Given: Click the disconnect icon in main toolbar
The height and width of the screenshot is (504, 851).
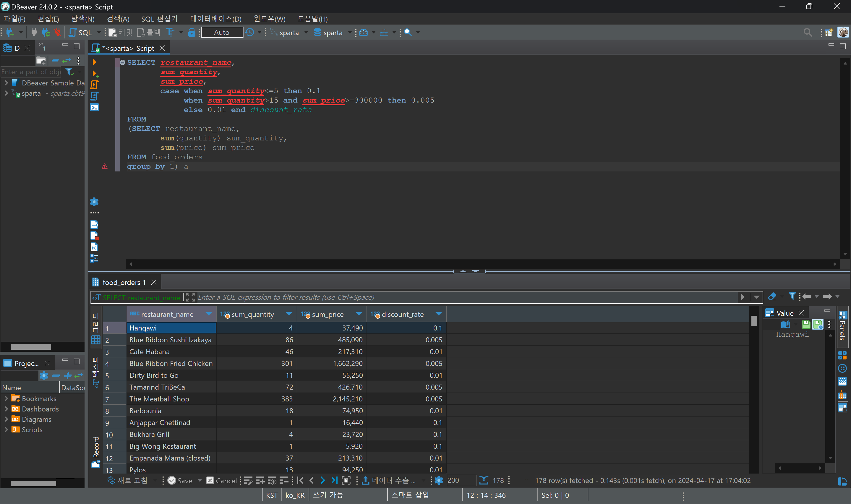Looking at the screenshot, I should click(57, 33).
